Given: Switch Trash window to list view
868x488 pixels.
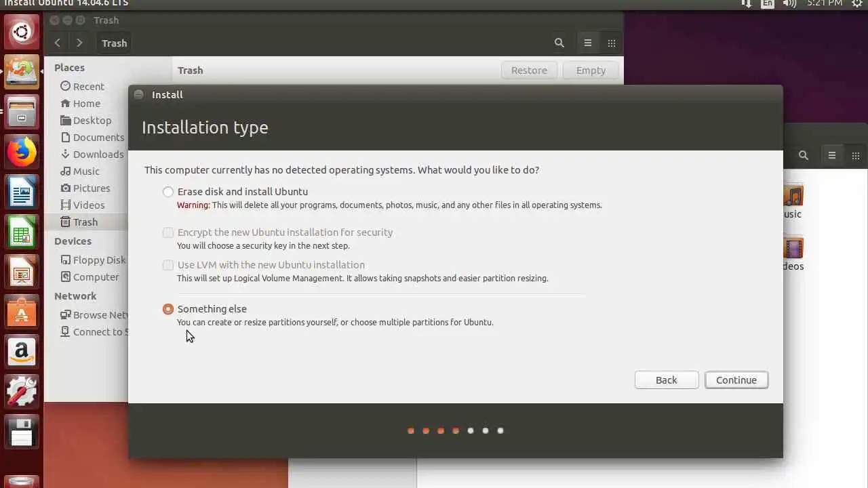Looking at the screenshot, I should [x=588, y=43].
